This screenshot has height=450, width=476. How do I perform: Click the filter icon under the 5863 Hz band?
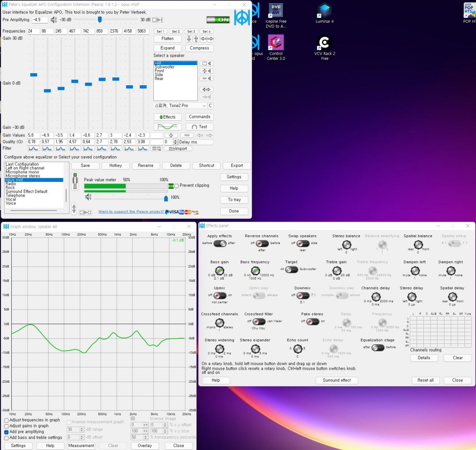[x=143, y=149]
